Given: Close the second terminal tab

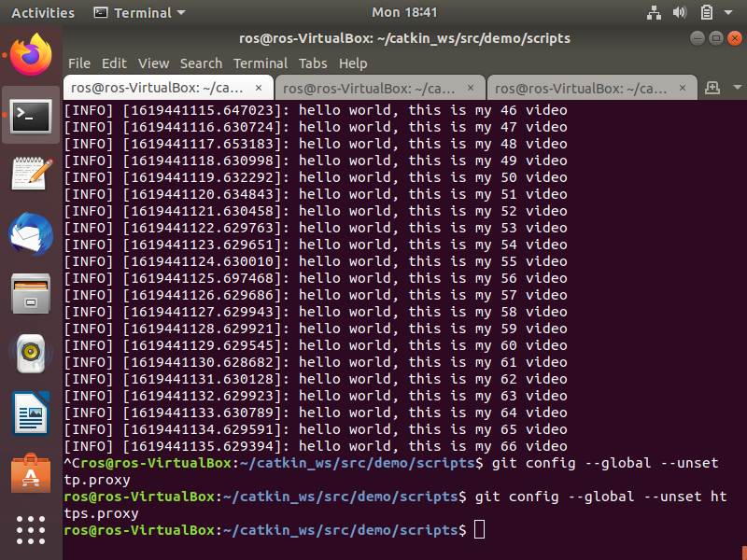Looking at the screenshot, I should tap(471, 88).
